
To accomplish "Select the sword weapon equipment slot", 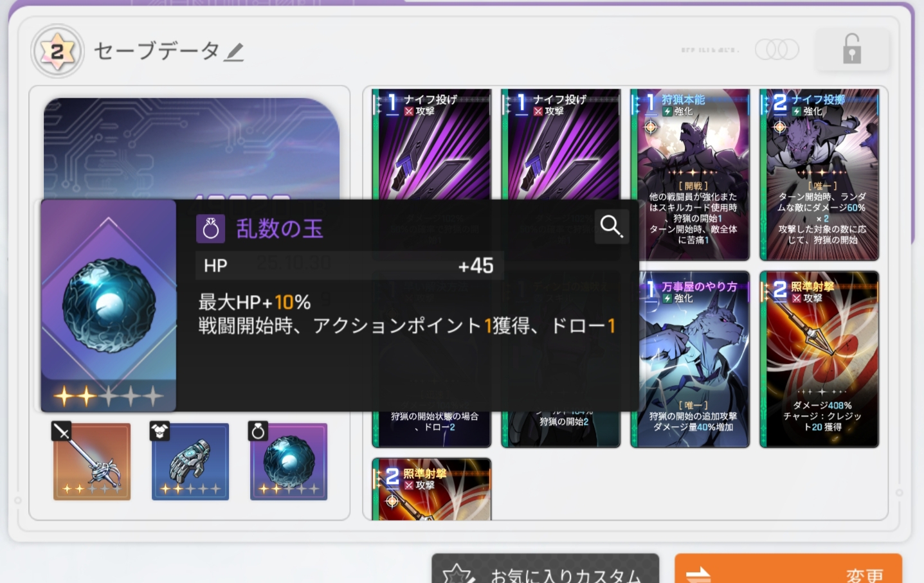I will 92,462.
